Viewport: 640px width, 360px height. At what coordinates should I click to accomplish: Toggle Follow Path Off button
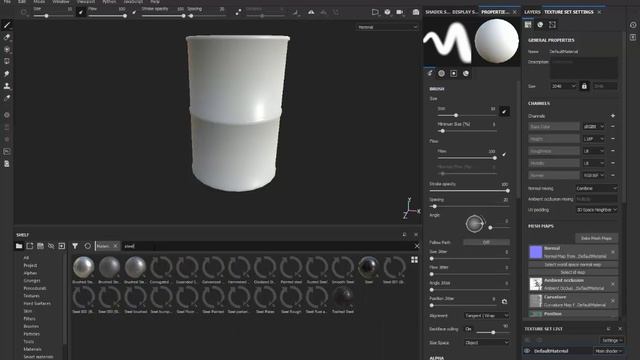pyautogui.click(x=487, y=242)
